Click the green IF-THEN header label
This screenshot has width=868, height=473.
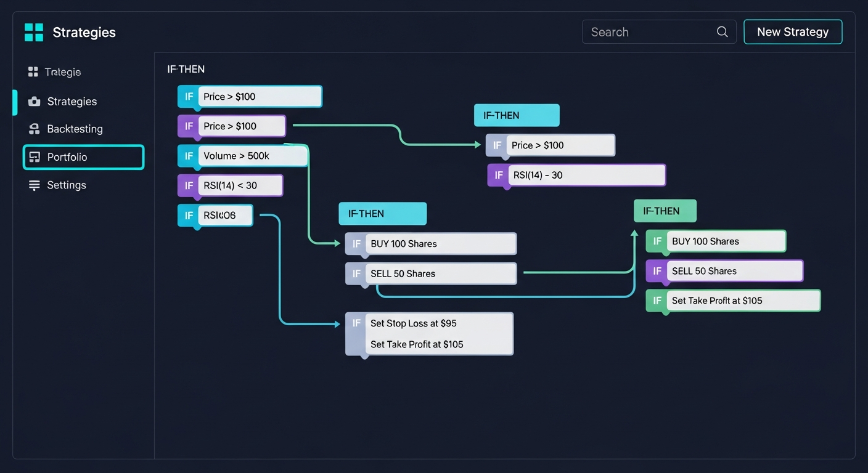(664, 211)
